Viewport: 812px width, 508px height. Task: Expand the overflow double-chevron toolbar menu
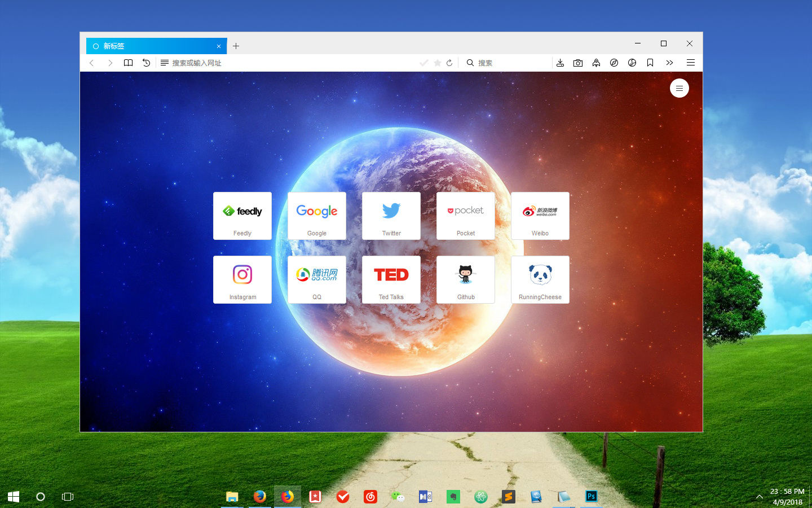(x=669, y=63)
